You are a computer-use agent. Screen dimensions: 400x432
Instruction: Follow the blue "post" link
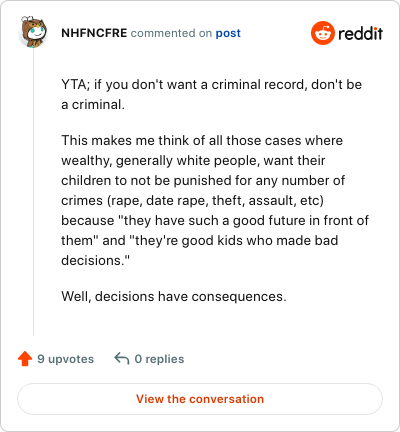228,33
